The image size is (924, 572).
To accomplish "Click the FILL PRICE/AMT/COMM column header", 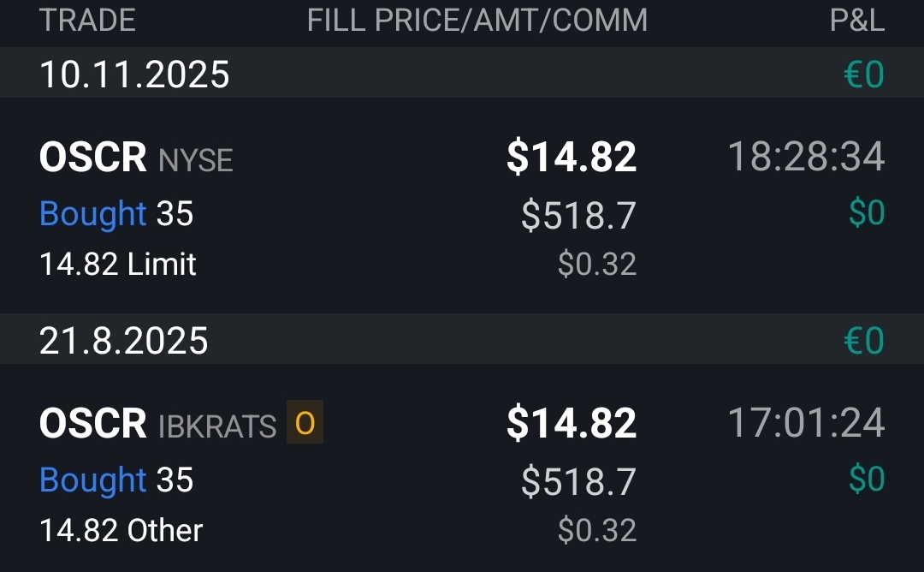I will 477,21.
